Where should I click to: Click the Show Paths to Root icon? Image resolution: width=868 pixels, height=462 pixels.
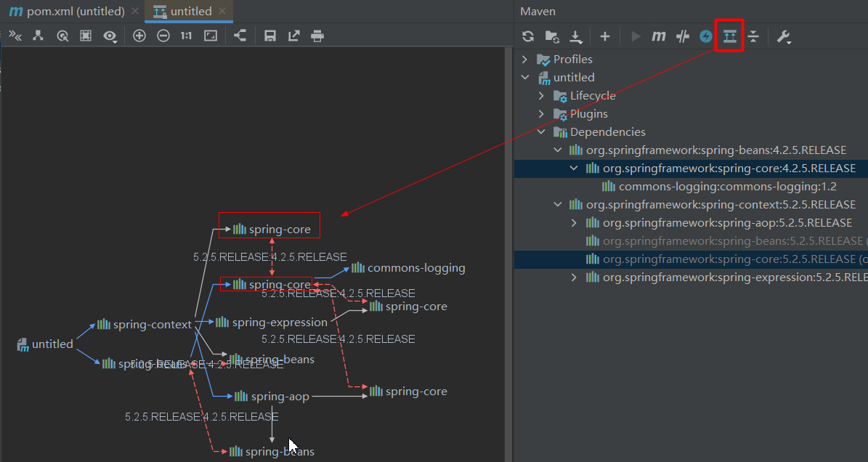click(38, 36)
